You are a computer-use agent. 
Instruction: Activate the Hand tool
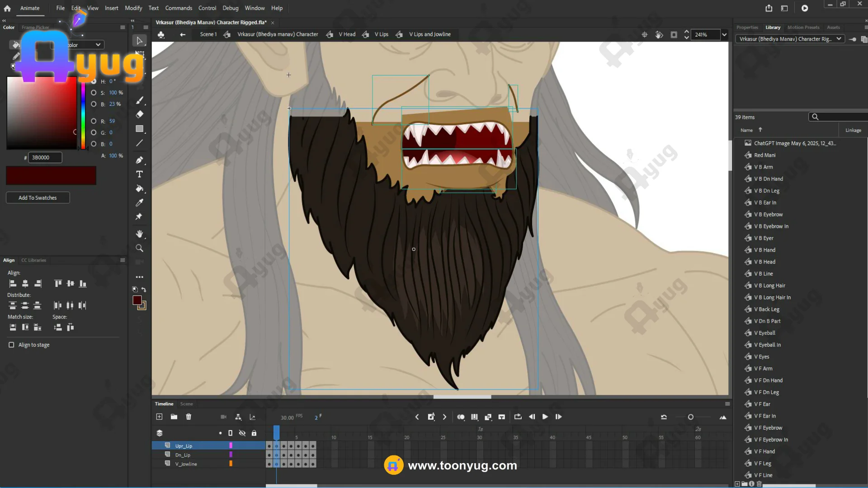click(139, 234)
